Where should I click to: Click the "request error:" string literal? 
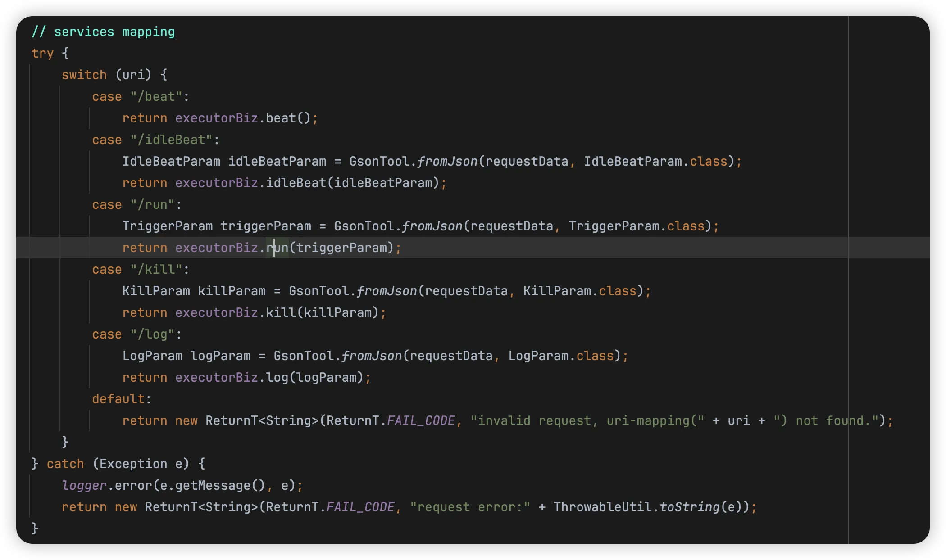(x=470, y=507)
